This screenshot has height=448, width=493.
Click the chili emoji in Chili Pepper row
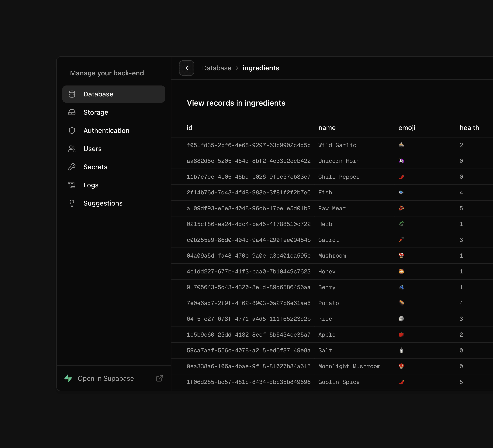pyautogui.click(x=401, y=176)
